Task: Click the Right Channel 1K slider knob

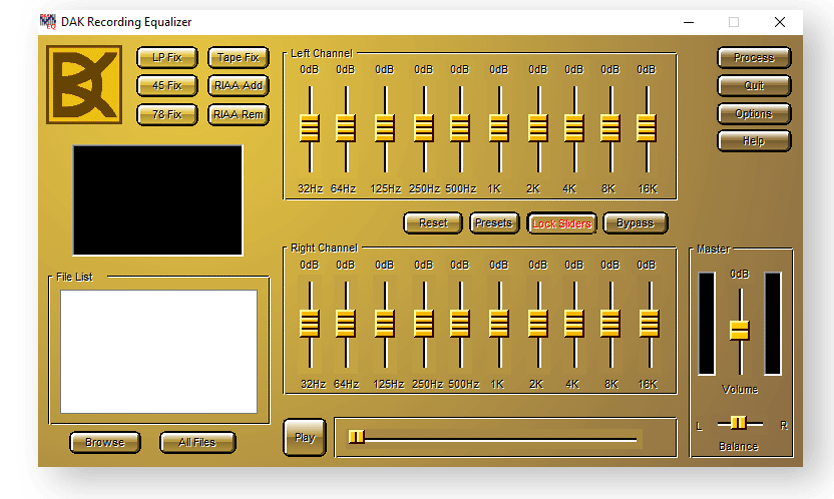Action: tap(499, 323)
